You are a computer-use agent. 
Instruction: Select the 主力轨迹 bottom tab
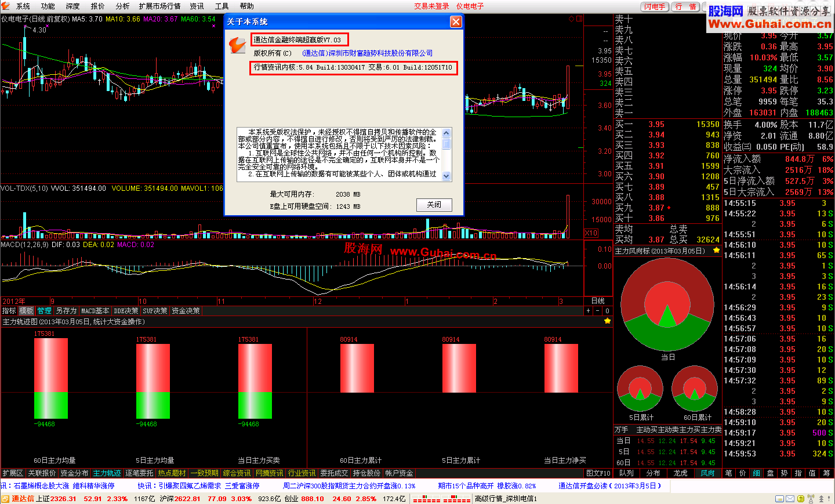107,473
